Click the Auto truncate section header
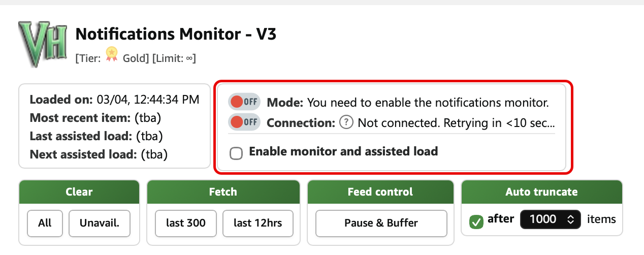The height and width of the screenshot is (255, 644). coord(541,192)
